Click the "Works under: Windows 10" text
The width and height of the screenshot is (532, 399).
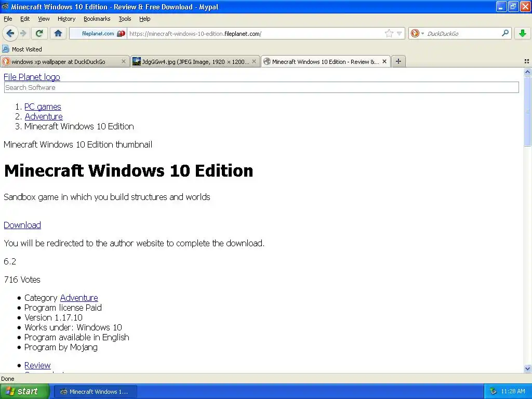pyautogui.click(x=73, y=327)
